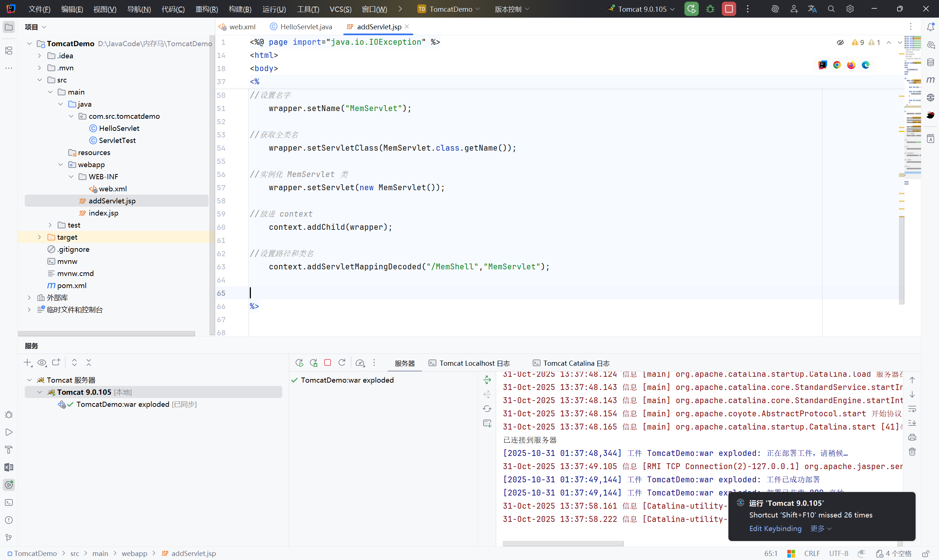
Task: Expand the target folder in project tree
Action: pos(39,237)
